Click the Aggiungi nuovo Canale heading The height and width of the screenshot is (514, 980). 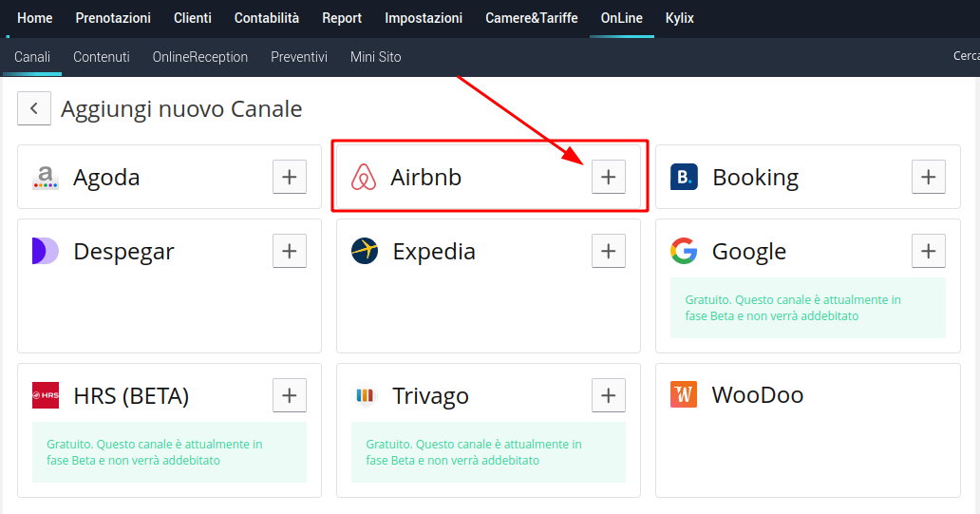[x=181, y=109]
